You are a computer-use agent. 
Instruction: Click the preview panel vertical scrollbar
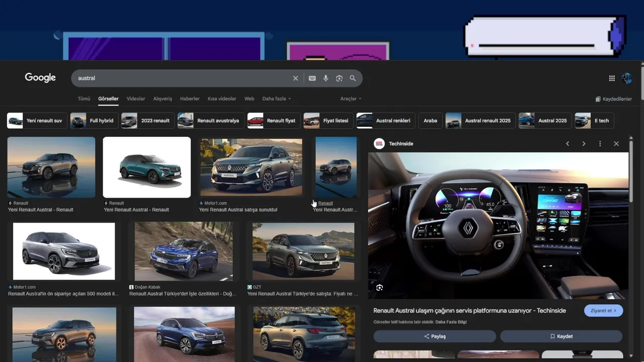(631, 171)
